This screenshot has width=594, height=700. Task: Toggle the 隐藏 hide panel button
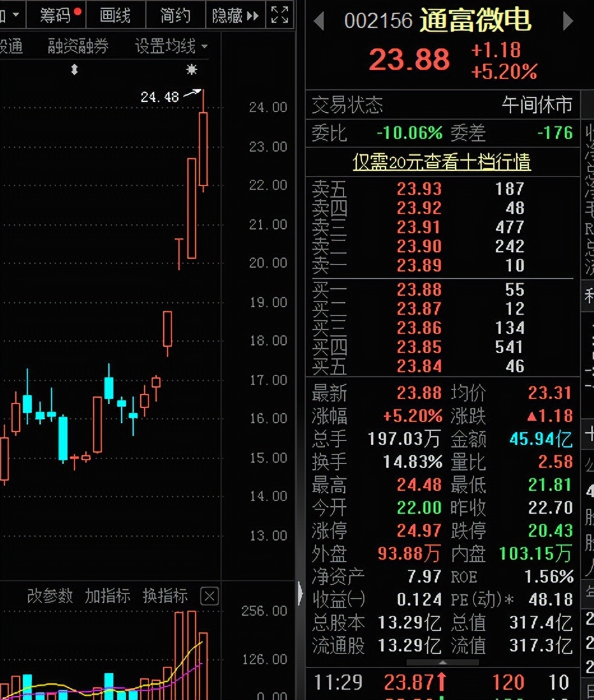[235, 15]
